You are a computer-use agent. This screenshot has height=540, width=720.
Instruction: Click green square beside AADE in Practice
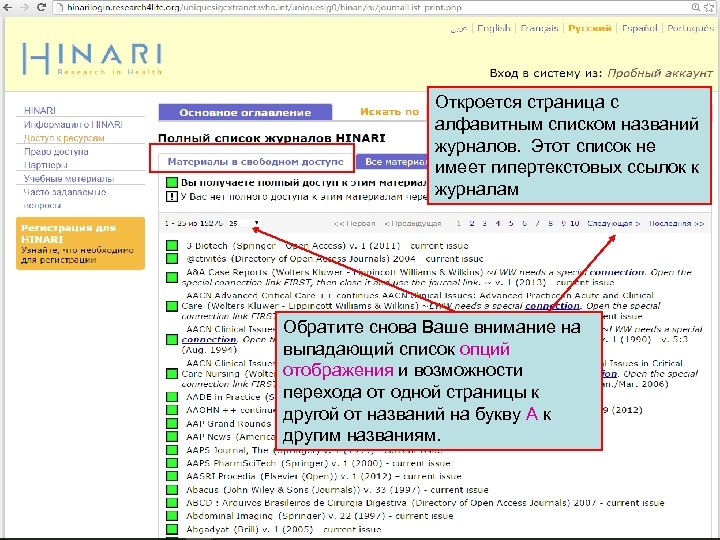tap(172, 397)
